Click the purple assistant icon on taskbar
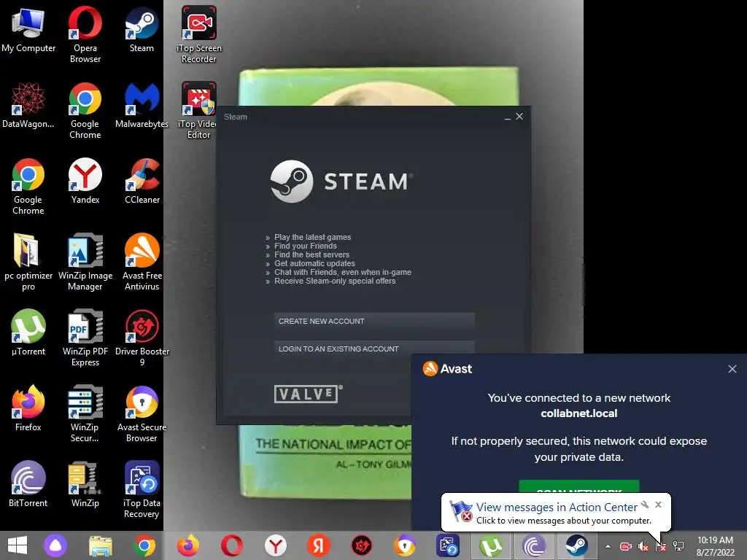 [55, 545]
